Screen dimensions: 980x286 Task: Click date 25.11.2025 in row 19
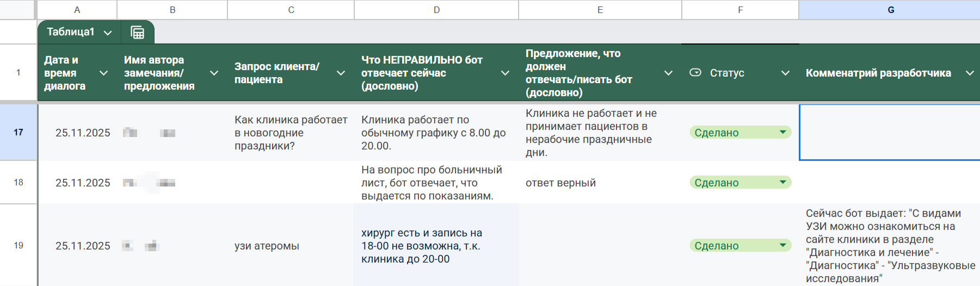[83, 246]
